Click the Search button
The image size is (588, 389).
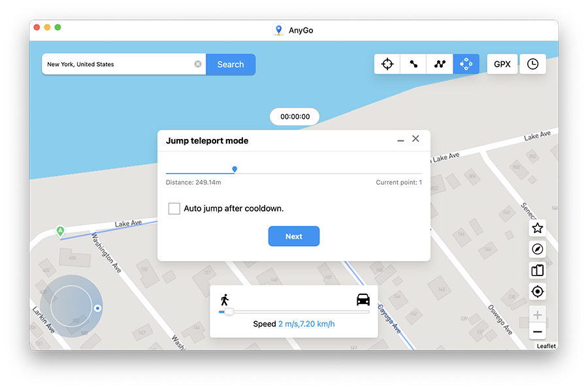[x=231, y=65]
